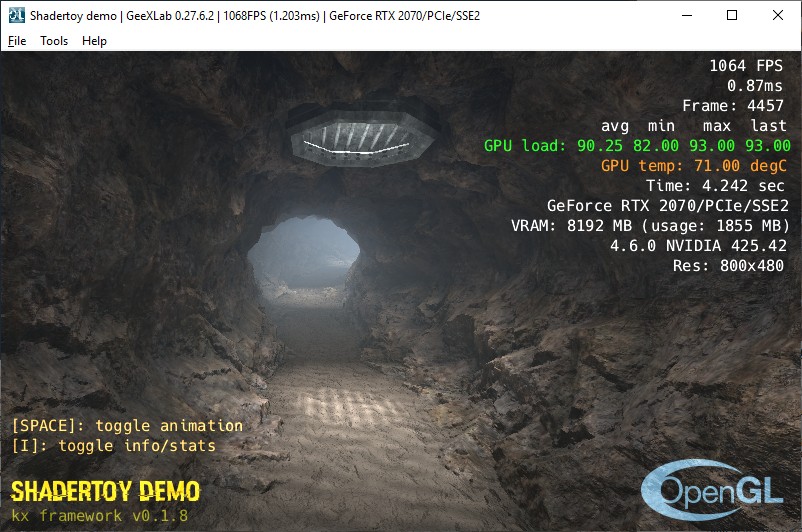Click the 'Time: 4.242 sec' text

[x=715, y=186]
